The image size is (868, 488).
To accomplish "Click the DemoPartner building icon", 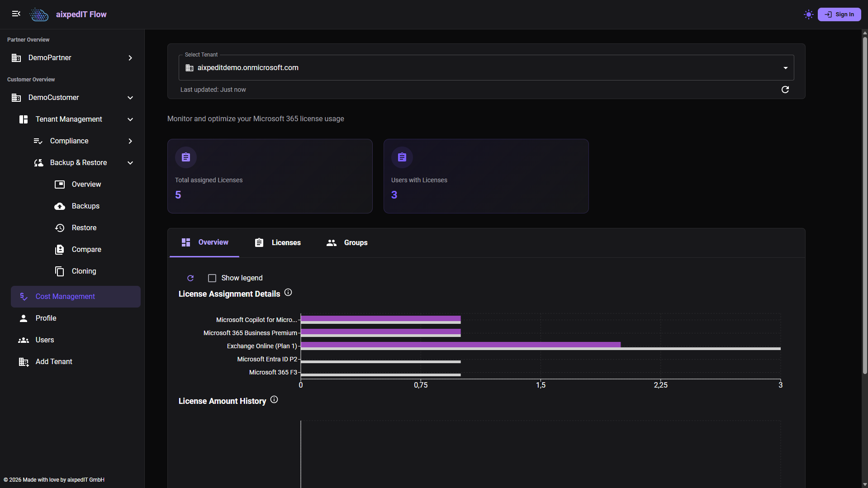I will pyautogui.click(x=16, y=58).
